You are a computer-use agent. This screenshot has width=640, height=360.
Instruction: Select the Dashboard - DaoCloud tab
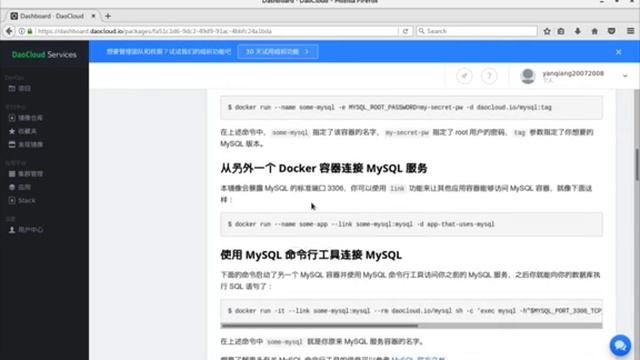[53, 16]
